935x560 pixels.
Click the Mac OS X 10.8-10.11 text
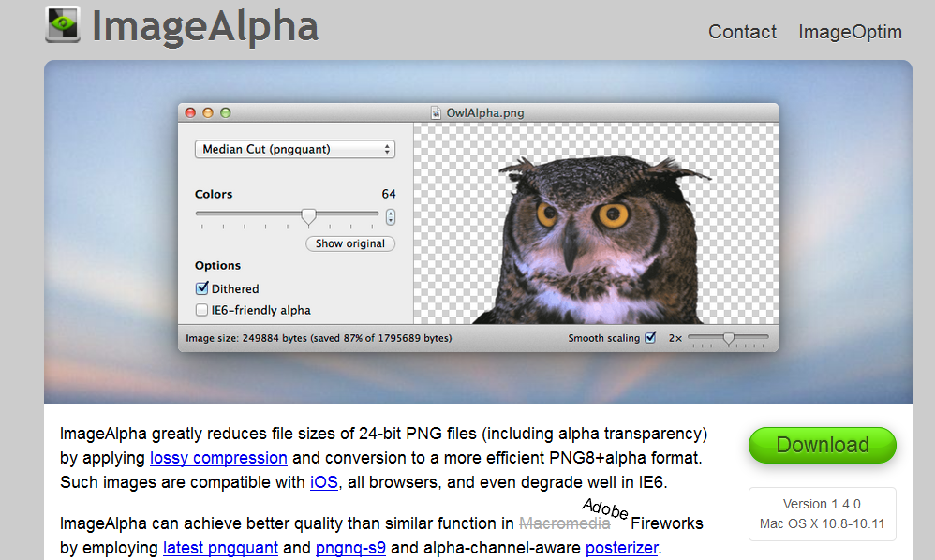point(822,523)
